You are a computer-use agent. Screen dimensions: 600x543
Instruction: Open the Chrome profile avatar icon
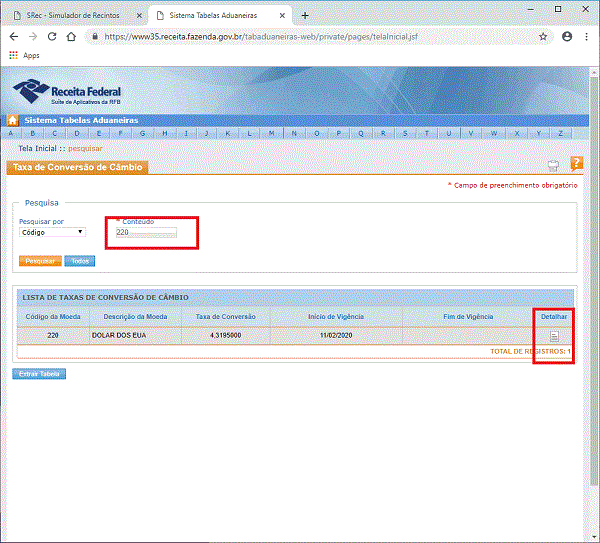click(x=567, y=36)
